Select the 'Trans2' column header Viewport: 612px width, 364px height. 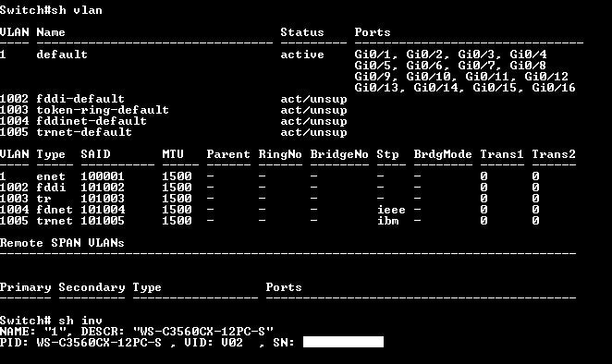[554, 154]
